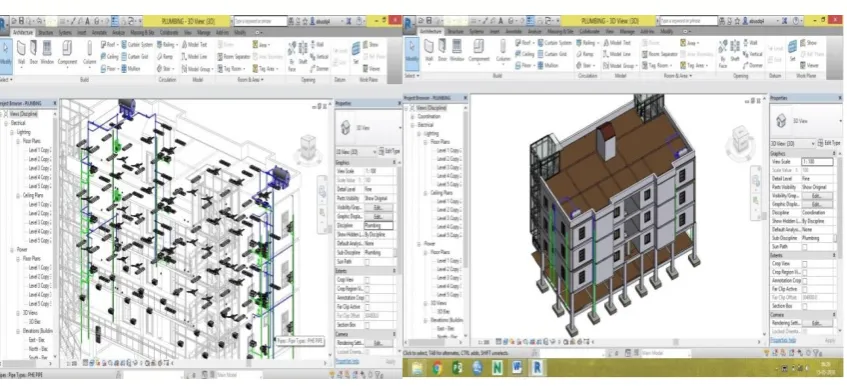
Task: Select the Dormer tool in the right window
Action: click(x=752, y=65)
